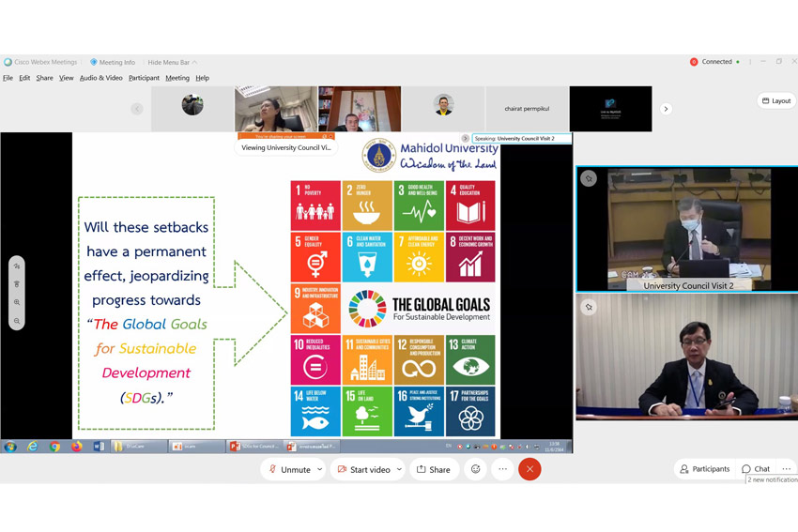Screen dimensions: 798x532
Task: Open the Participants panel
Action: [703, 469]
